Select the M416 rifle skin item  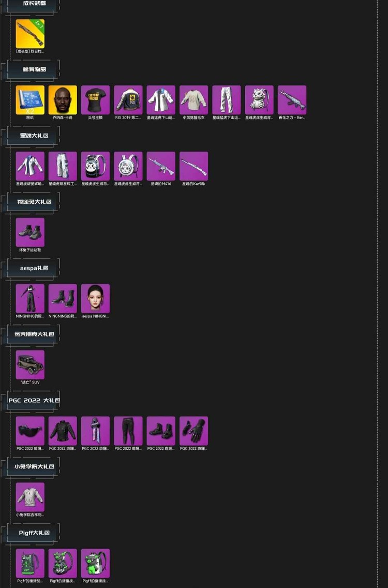click(x=161, y=166)
